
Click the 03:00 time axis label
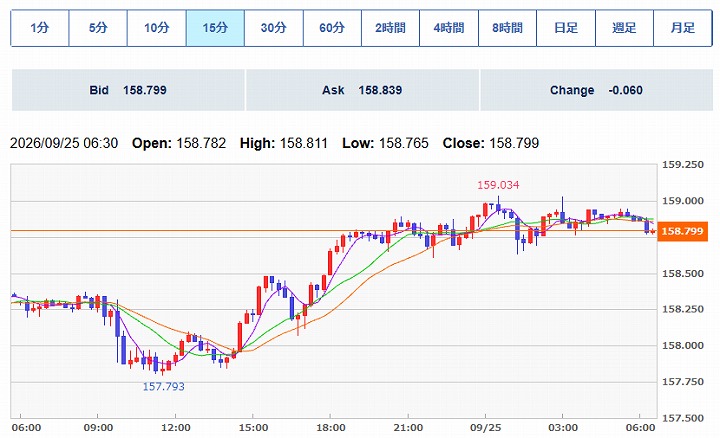pos(563,428)
